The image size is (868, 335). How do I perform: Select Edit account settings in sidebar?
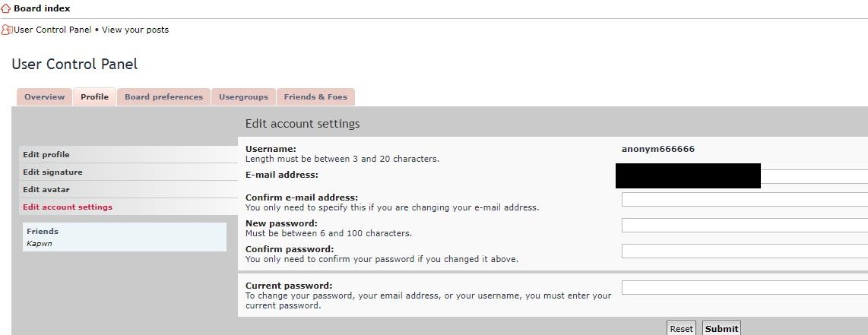(x=68, y=207)
